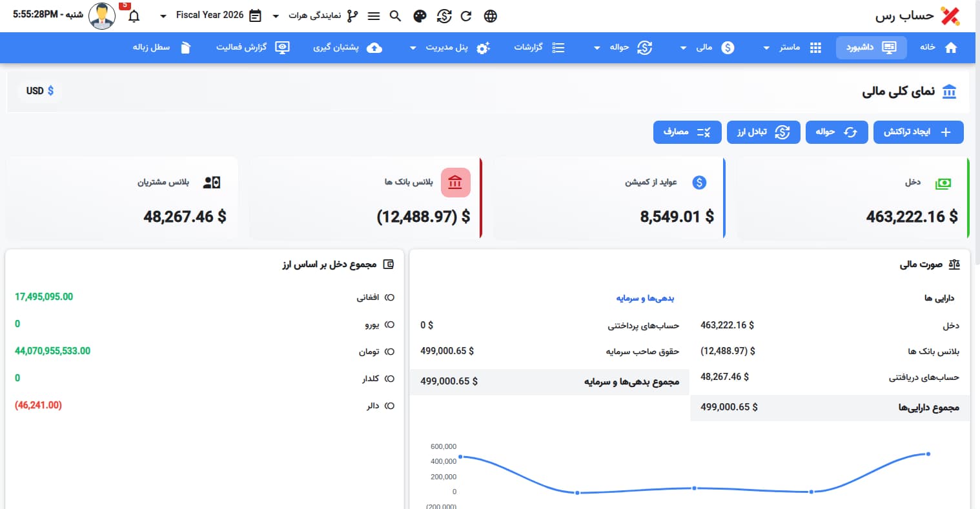
Task: Open the پنل مدیریت dropdown
Action: [x=450, y=48]
